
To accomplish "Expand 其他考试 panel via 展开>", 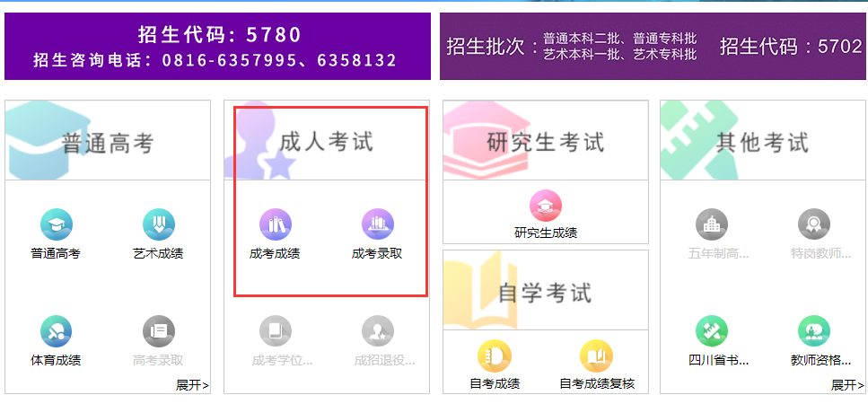I will tap(847, 385).
